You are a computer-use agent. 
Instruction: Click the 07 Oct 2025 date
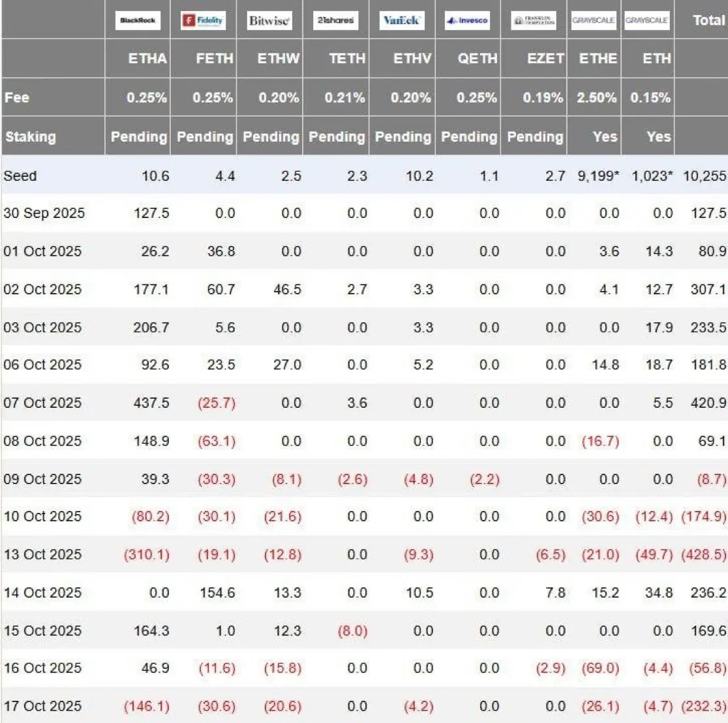pyautogui.click(x=42, y=403)
